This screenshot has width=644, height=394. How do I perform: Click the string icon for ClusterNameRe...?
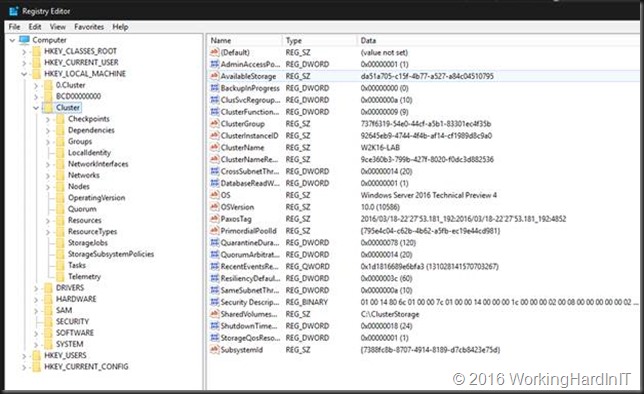pos(214,159)
